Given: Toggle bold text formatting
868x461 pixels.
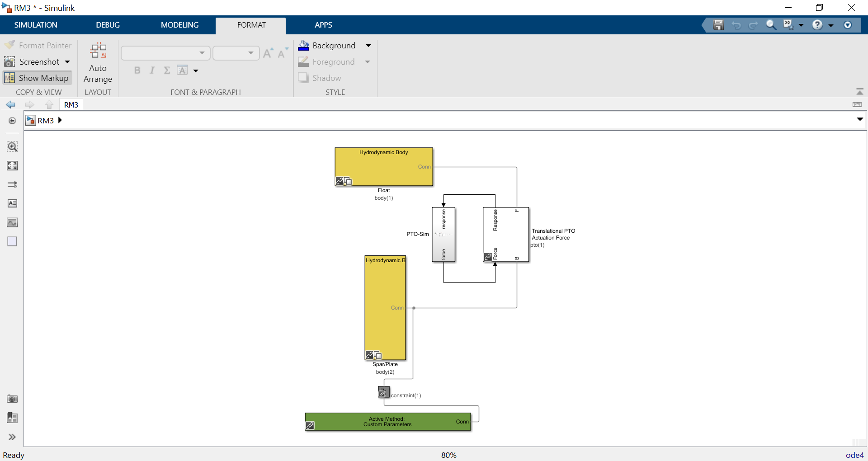Looking at the screenshot, I should [x=137, y=70].
